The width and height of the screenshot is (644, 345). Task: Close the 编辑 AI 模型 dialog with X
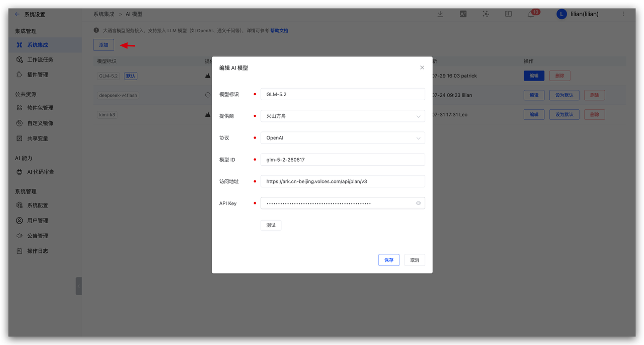[x=422, y=67]
